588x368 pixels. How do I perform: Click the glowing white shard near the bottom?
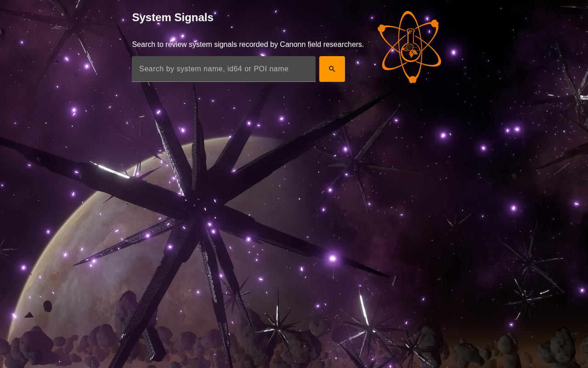pyautogui.click(x=364, y=310)
